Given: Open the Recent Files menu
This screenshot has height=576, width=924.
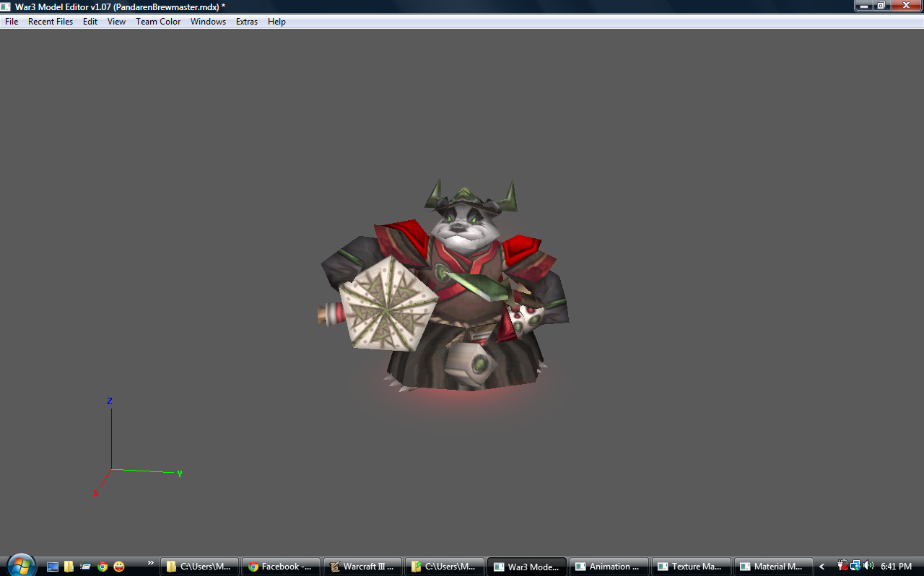Looking at the screenshot, I should 51,22.
